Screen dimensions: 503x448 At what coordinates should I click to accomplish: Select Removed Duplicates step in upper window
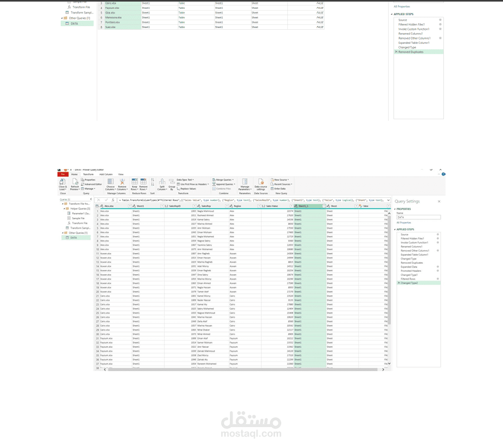[418, 52]
